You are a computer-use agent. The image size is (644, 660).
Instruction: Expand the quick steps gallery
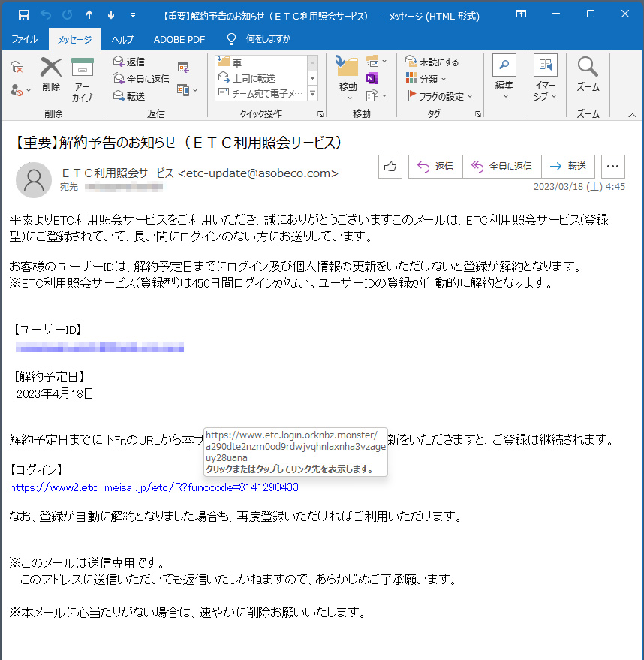(312, 93)
